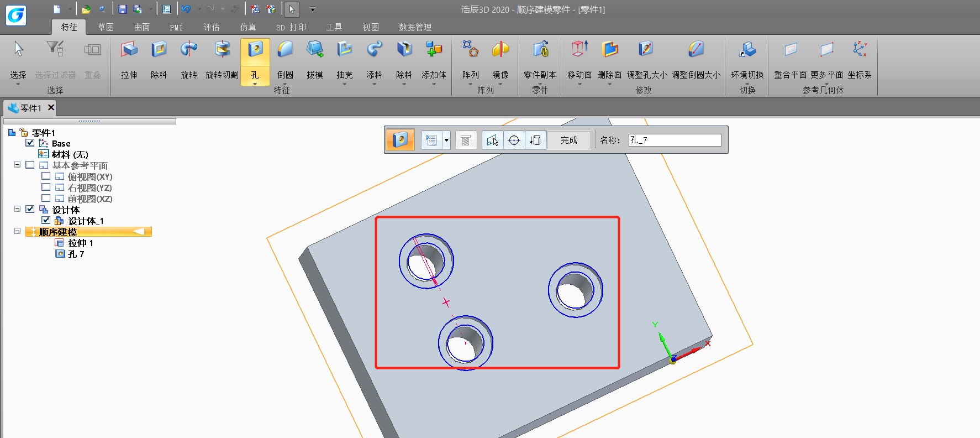Switch to the 曲面 ribbon tab
This screenshot has height=438, width=980.
(x=142, y=27)
